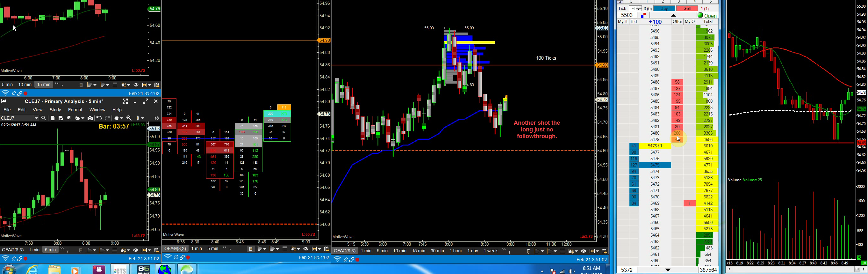Undo the last action in Primary Analysis
Viewport: 868px width, 274px height.
pyautogui.click(x=99, y=118)
